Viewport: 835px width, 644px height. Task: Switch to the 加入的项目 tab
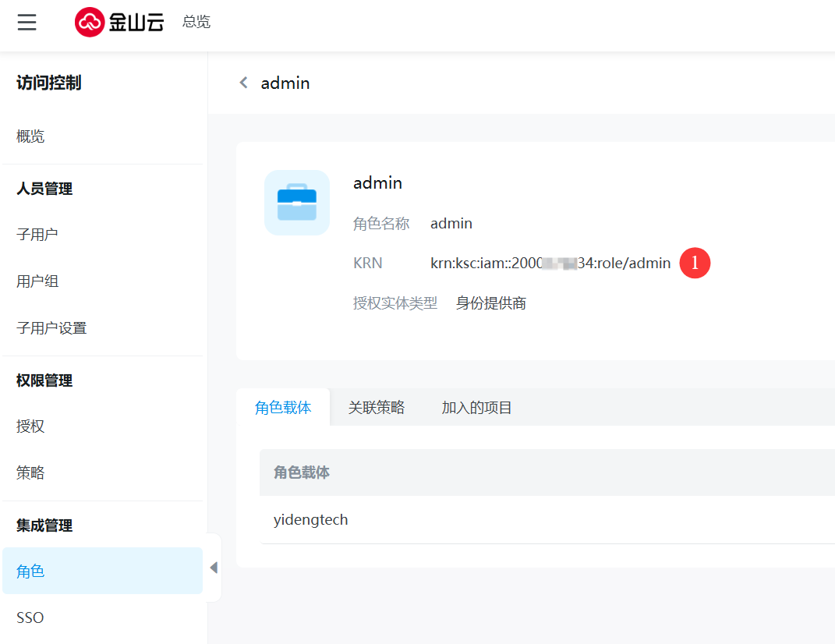(476, 408)
